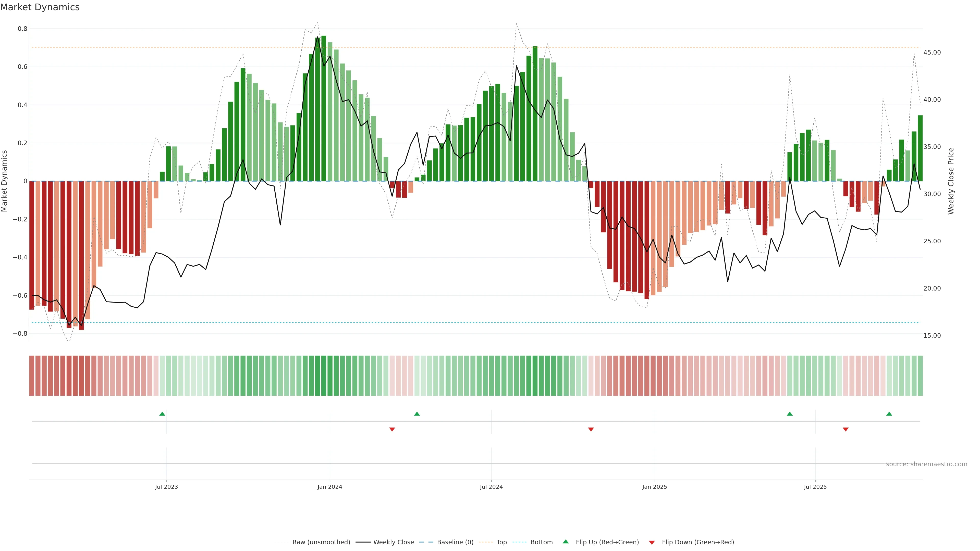Click the Market Dynamics chart title
This screenshot has width=980, height=551.
click(40, 7)
